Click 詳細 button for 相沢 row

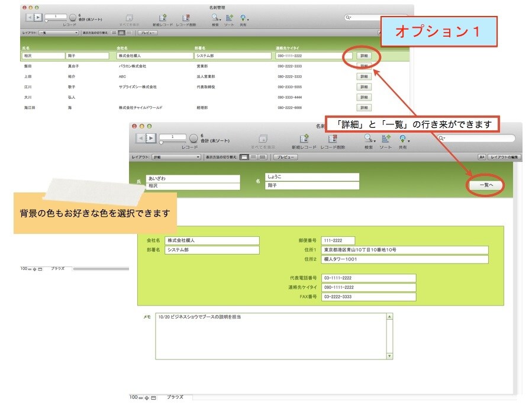364,56
